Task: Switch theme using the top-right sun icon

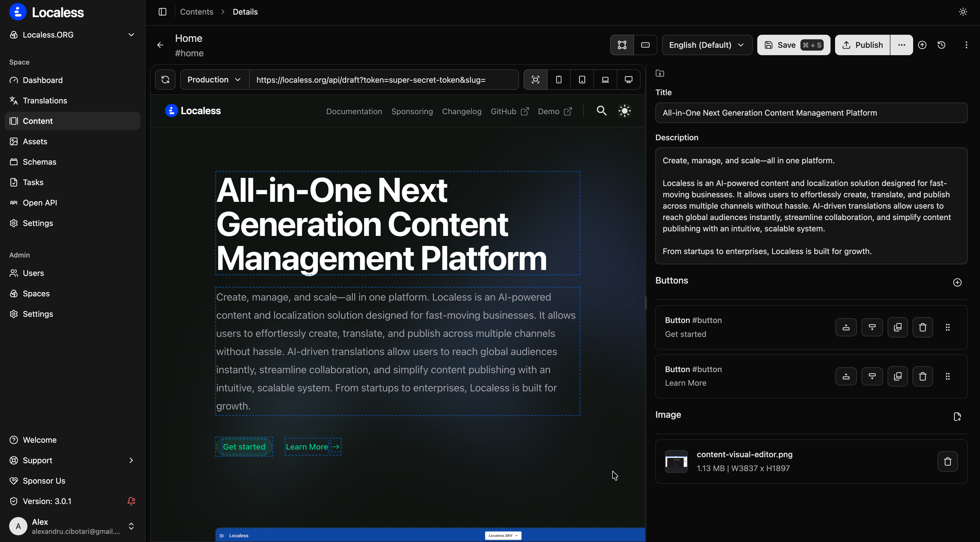Action: pyautogui.click(x=963, y=12)
